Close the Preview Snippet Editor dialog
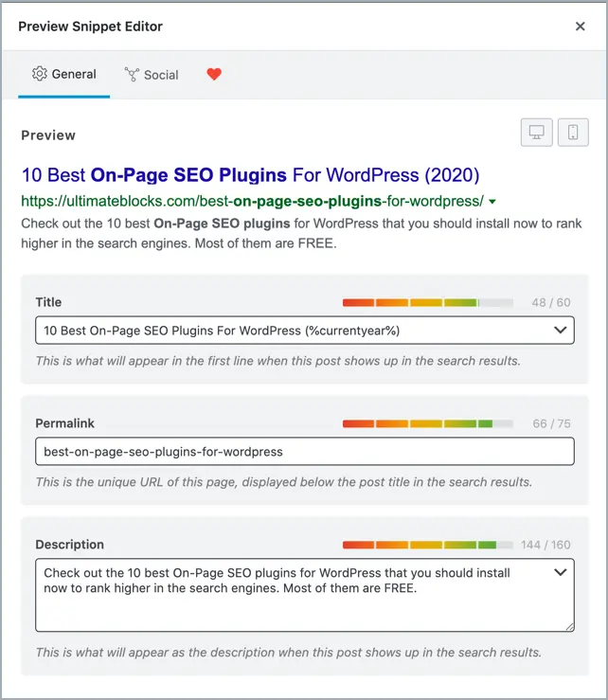 [580, 27]
